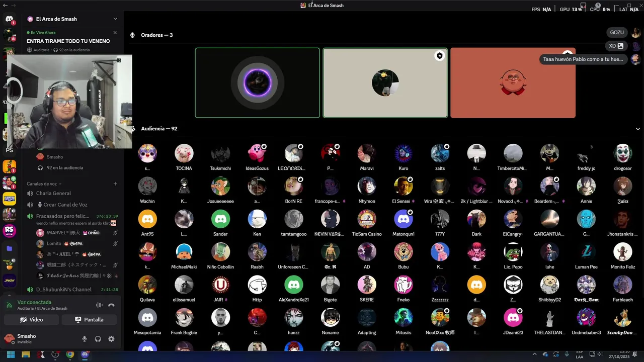Click Smasho under stage channel list
This screenshot has width=644, height=362.
click(55, 157)
